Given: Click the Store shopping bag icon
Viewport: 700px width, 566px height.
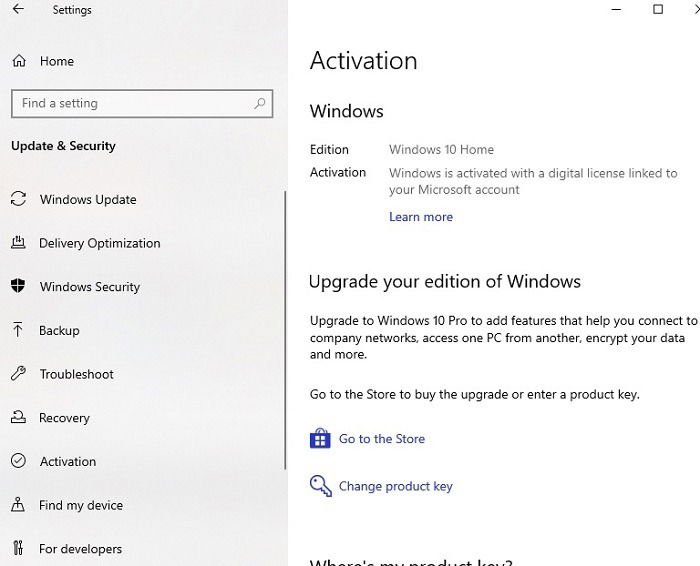Looking at the screenshot, I should coord(320,438).
